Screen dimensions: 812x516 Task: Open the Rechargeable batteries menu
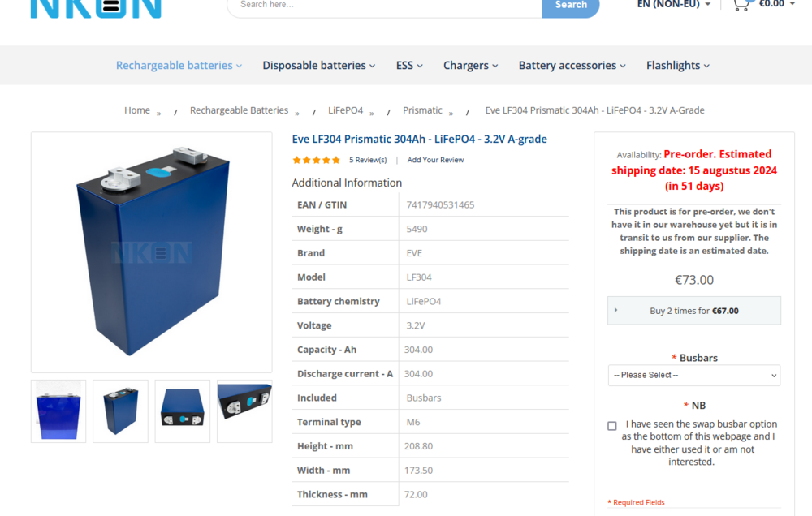[x=179, y=66]
